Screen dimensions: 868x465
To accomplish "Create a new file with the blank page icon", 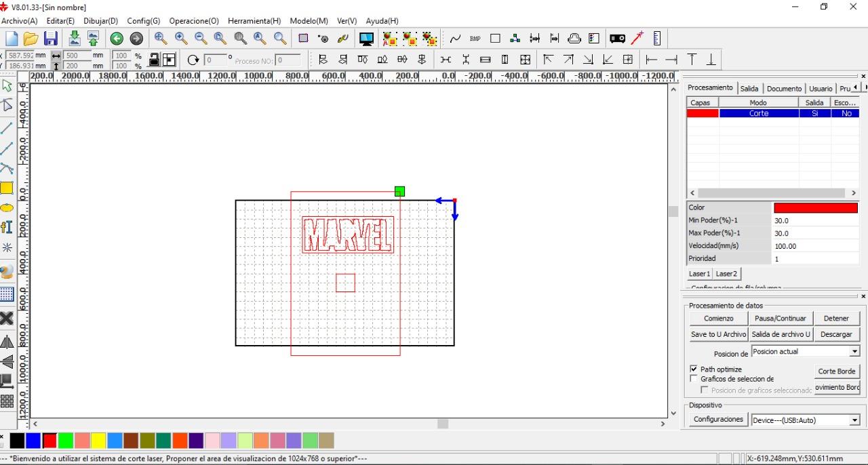I will 12,39.
